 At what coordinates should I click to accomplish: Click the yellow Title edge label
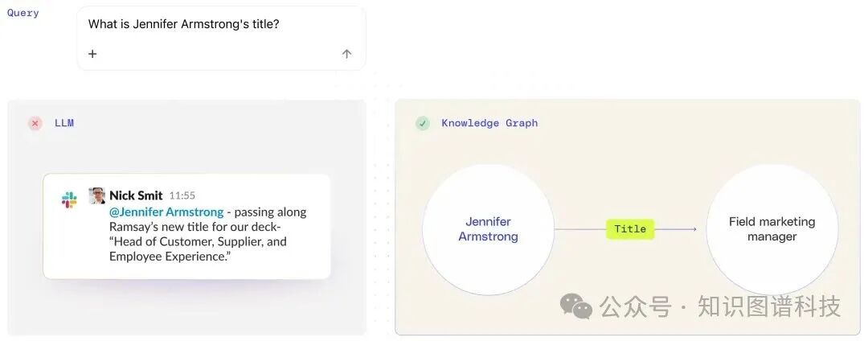point(630,229)
